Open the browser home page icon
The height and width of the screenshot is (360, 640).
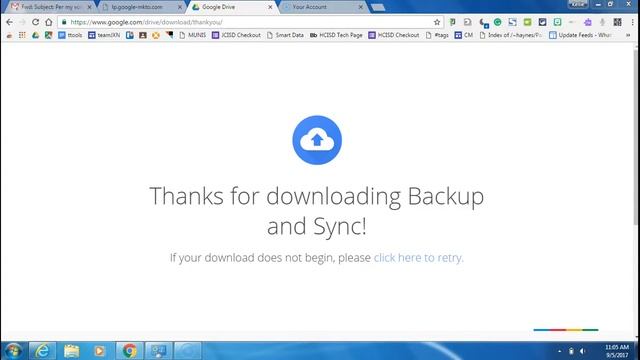pyautogui.click(x=49, y=22)
